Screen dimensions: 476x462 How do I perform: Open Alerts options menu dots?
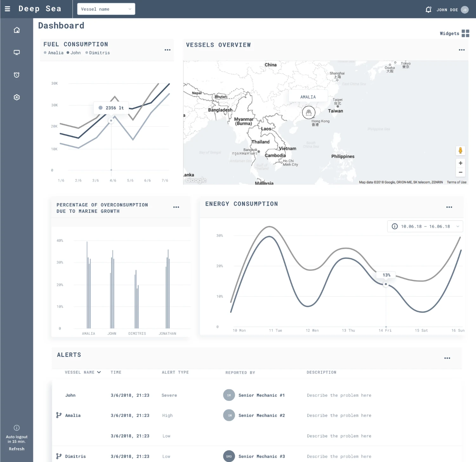tap(447, 358)
